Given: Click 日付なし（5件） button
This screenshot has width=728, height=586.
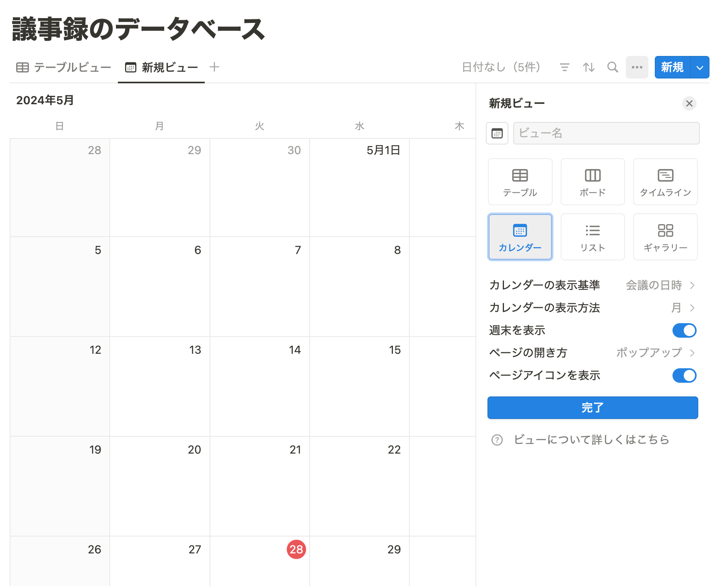Looking at the screenshot, I should 501,67.
